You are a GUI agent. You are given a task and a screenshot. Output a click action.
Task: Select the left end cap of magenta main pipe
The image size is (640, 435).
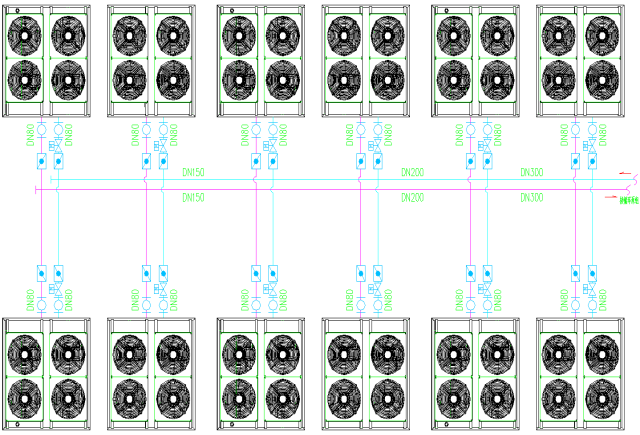[36, 189]
